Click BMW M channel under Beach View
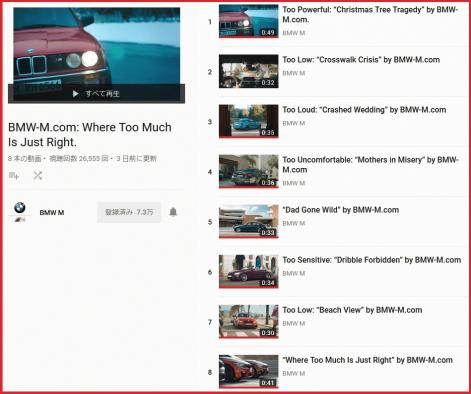The height and width of the screenshot is (394, 471). pyautogui.click(x=294, y=323)
